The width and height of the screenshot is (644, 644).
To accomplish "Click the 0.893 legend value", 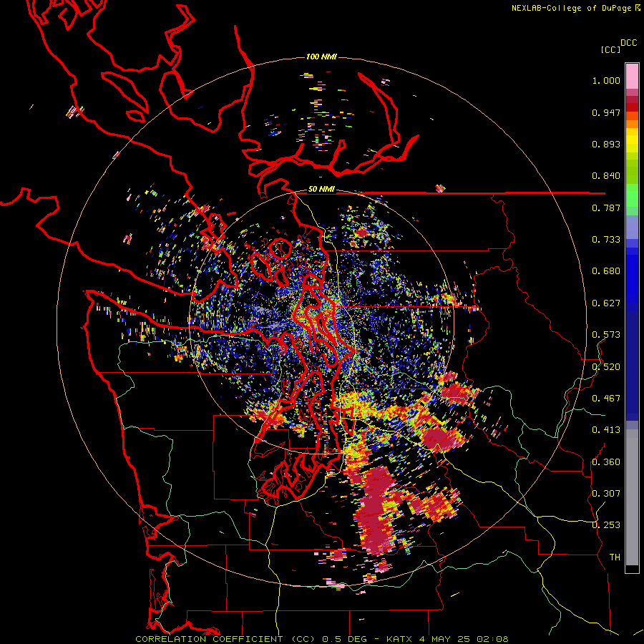I will (x=606, y=144).
